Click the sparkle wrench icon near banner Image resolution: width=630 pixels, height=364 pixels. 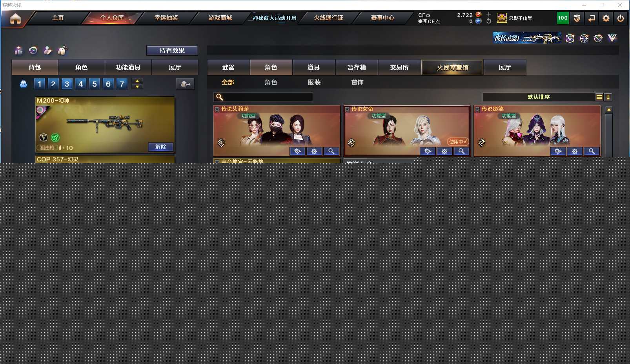[x=598, y=38]
